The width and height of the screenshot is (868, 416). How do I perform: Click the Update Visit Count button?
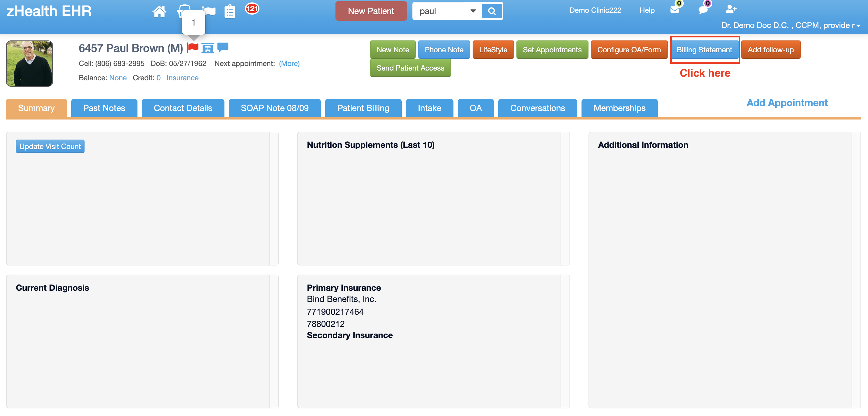[50, 147]
